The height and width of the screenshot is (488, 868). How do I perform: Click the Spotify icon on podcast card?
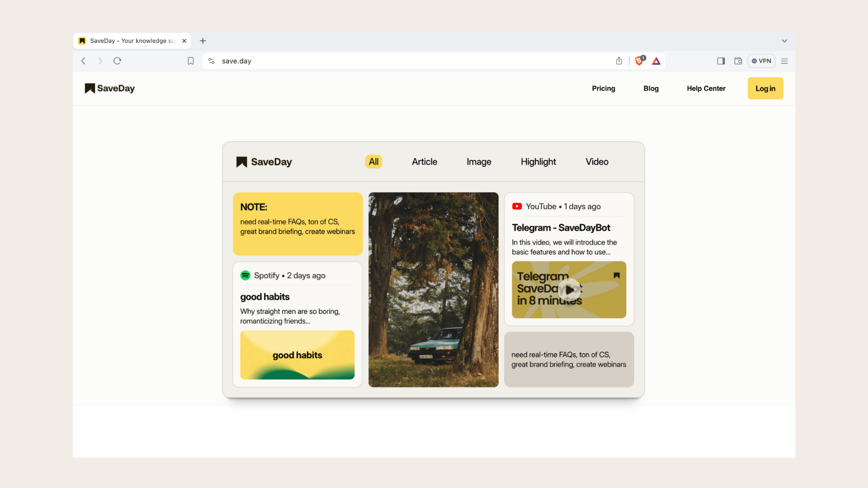click(x=245, y=275)
